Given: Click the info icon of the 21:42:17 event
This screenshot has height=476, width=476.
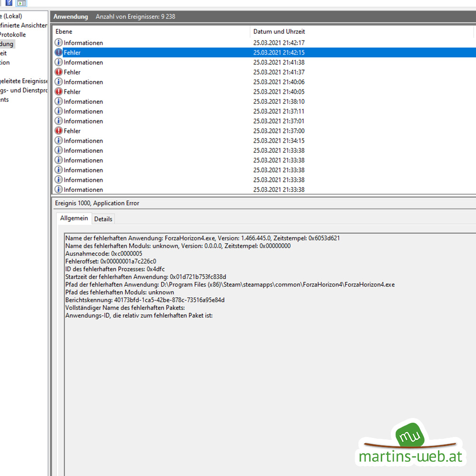Looking at the screenshot, I should click(59, 42).
